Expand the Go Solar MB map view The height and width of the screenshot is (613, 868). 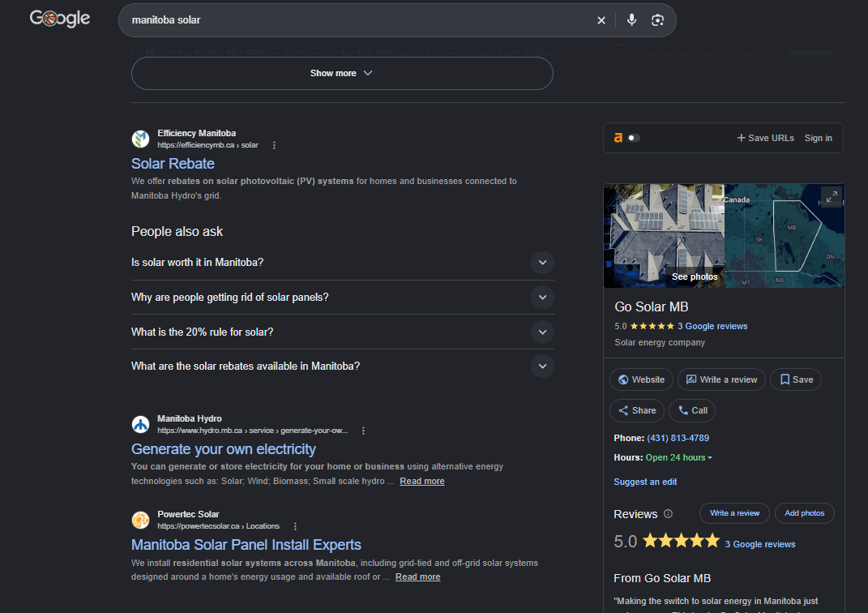[x=832, y=196]
